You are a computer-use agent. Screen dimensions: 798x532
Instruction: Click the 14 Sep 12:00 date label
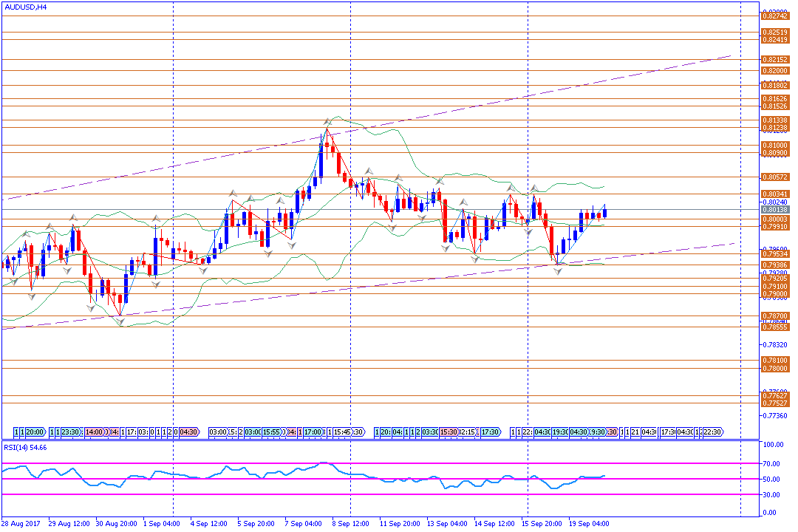pyautogui.click(x=494, y=523)
